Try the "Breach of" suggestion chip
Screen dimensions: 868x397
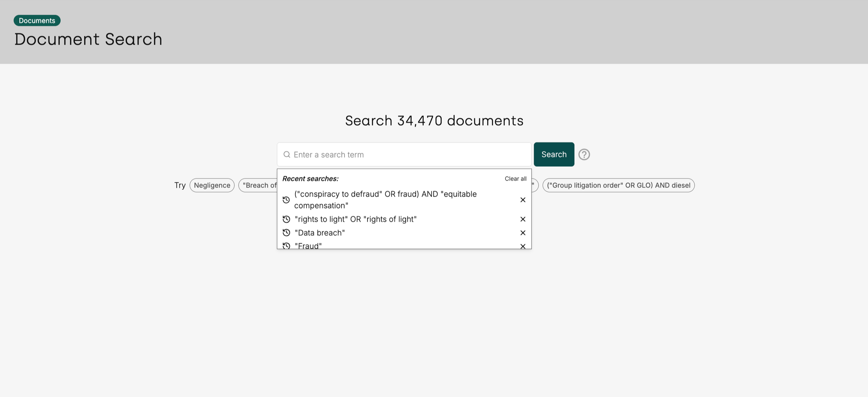[x=258, y=185]
